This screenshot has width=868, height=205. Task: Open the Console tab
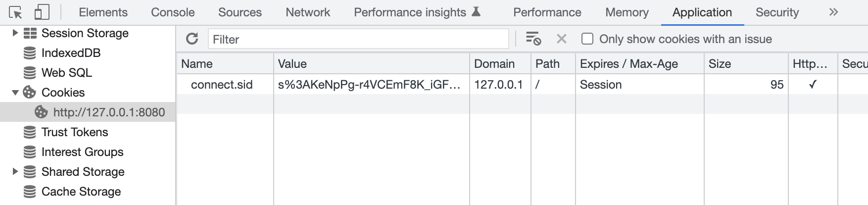173,12
